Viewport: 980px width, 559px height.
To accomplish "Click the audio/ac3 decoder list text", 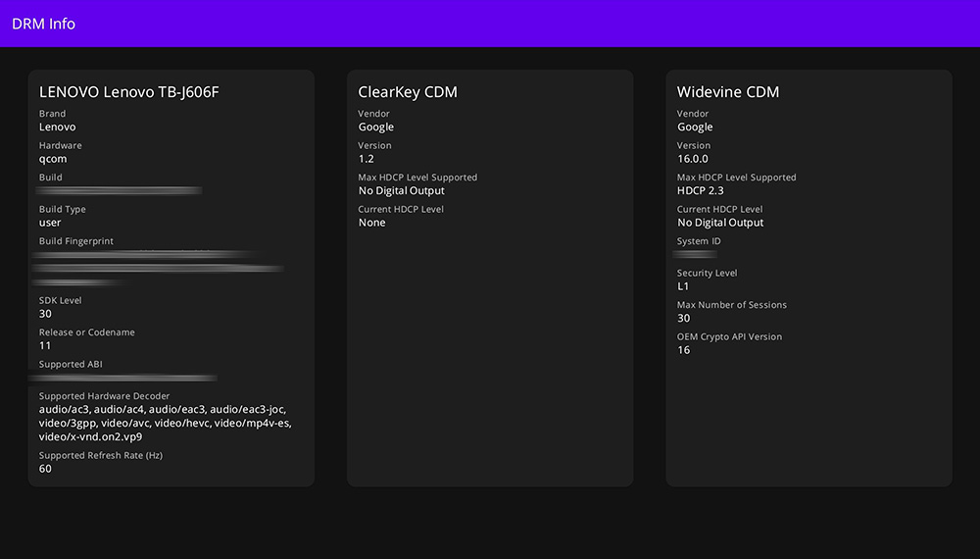I will tap(165, 424).
